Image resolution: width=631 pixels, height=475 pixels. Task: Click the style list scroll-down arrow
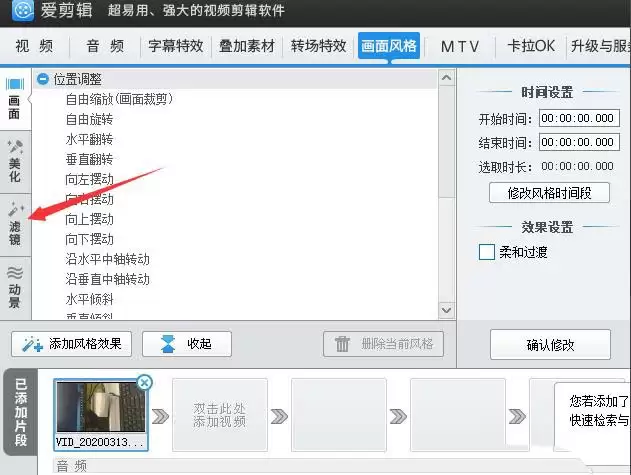click(x=446, y=310)
